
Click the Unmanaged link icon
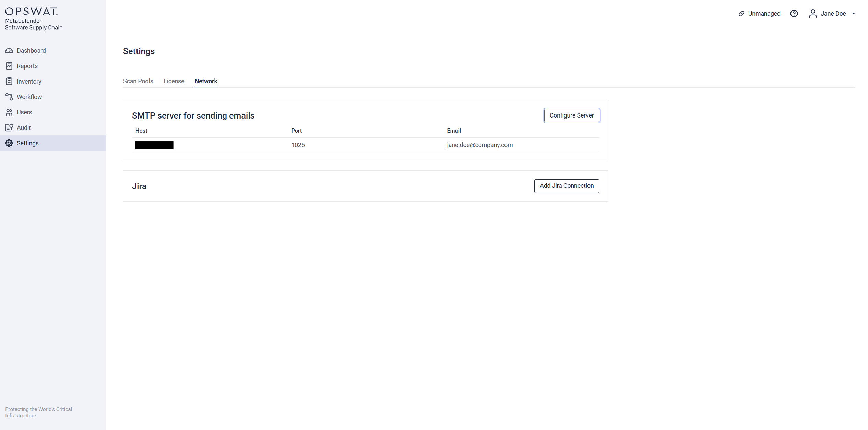tap(741, 14)
